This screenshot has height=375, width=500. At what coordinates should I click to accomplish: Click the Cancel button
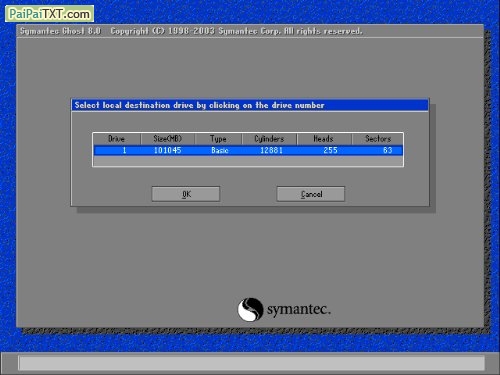coord(311,194)
